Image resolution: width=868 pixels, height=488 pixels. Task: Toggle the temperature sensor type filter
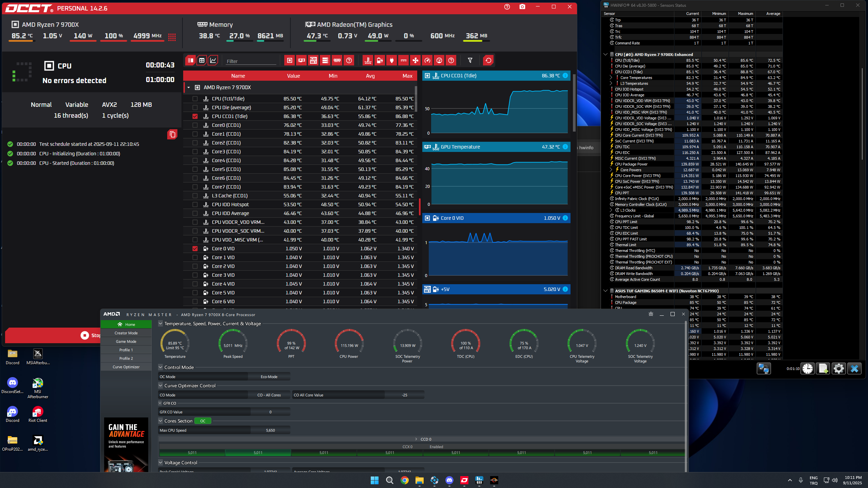point(368,60)
